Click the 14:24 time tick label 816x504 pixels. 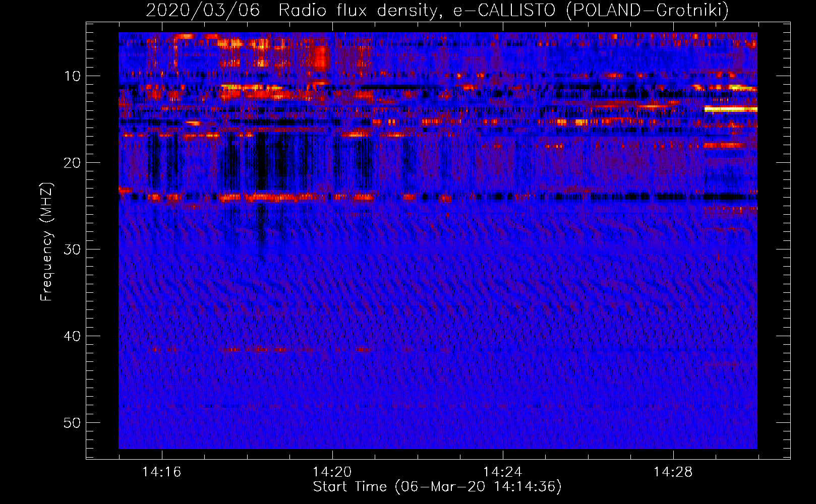(503, 472)
